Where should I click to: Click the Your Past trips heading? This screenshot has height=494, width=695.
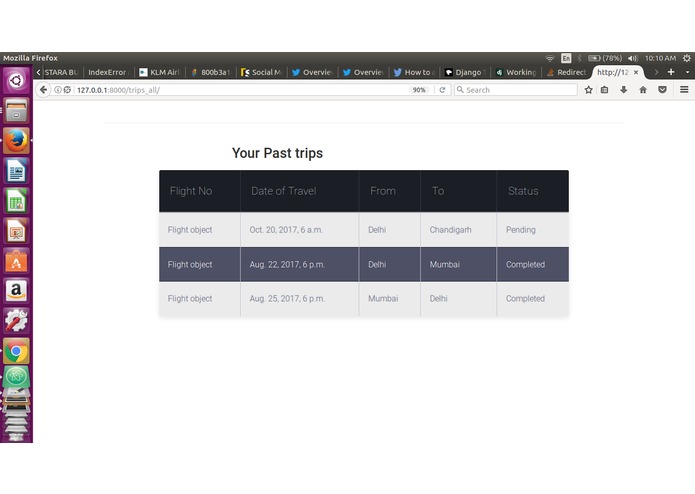point(277,153)
